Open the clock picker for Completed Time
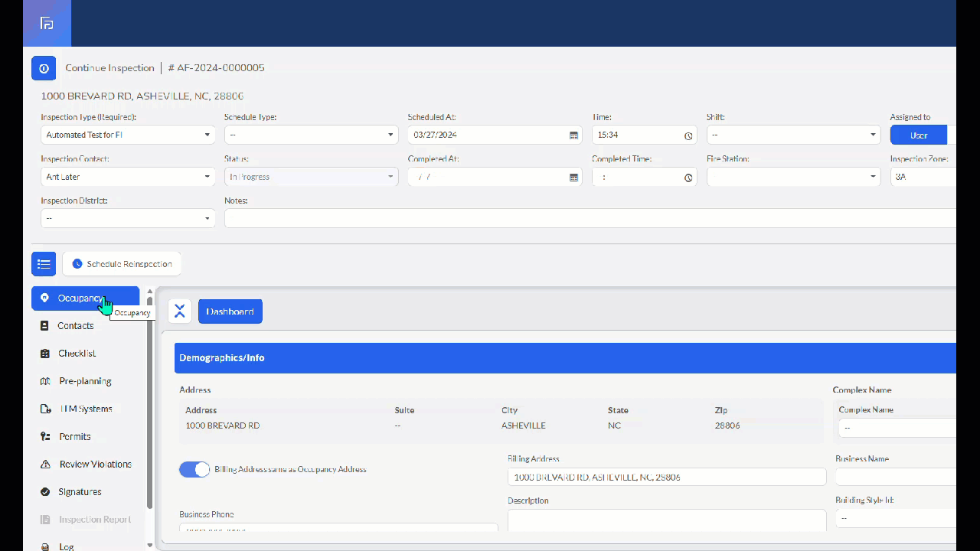This screenshot has height=551, width=980. coord(688,177)
